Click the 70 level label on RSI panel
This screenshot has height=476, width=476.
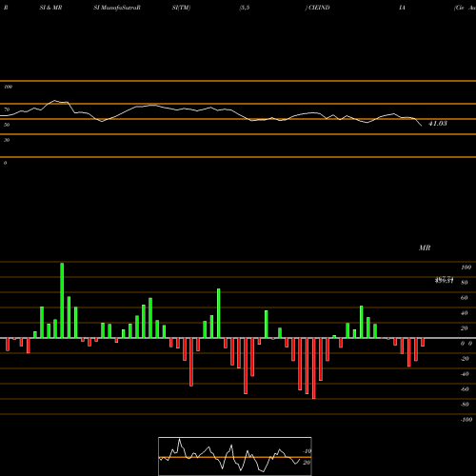[7, 109]
